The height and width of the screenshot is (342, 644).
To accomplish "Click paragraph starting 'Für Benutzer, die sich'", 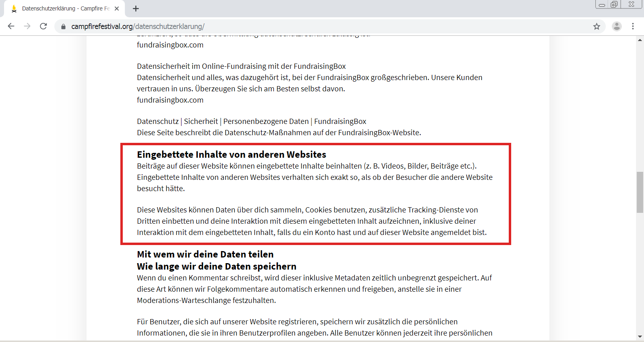I will 314,328.
